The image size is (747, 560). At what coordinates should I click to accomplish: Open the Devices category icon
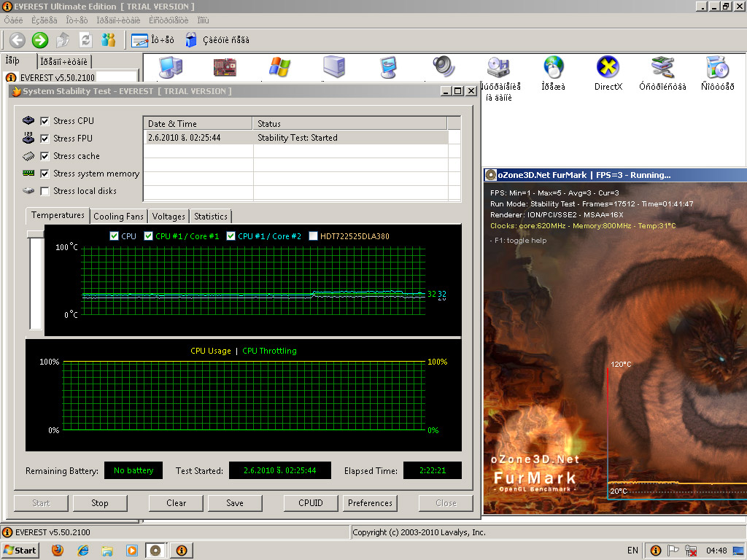[662, 67]
